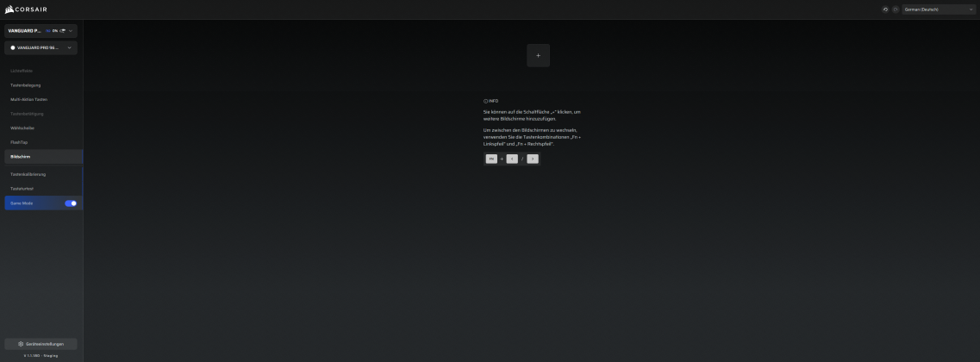Click the plus tile to add screen
The image size is (980, 362).
pyautogui.click(x=538, y=55)
